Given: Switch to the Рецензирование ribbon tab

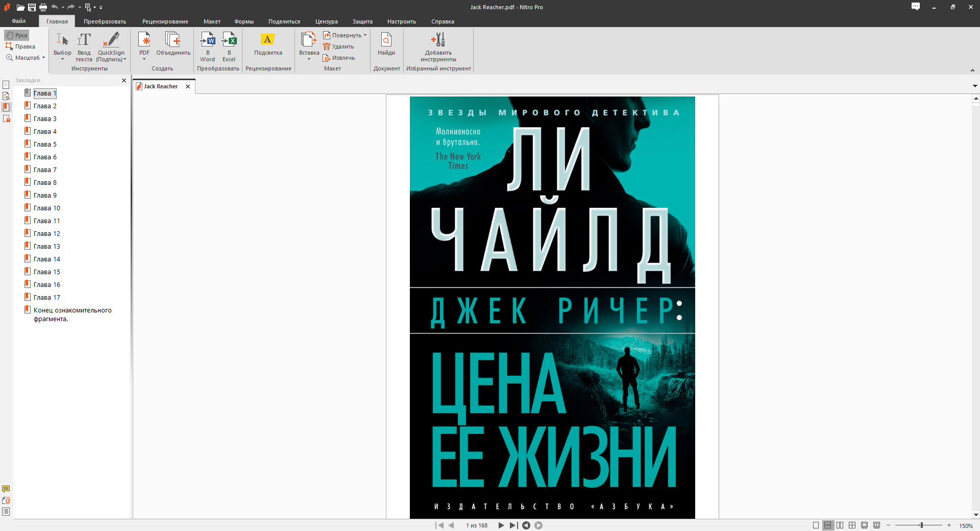Looking at the screenshot, I should (165, 21).
